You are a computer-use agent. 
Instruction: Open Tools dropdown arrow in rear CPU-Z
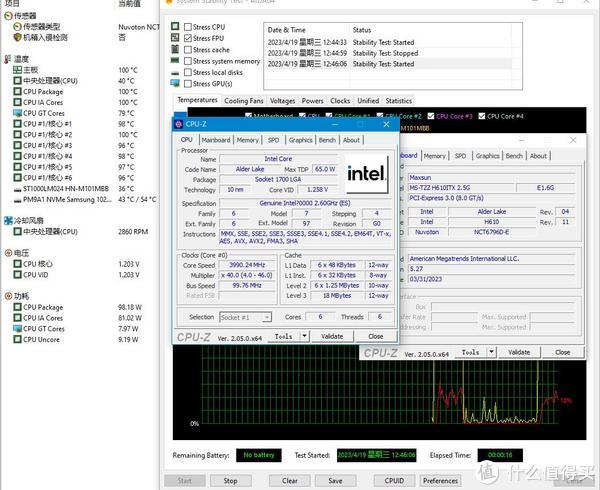[491, 352]
